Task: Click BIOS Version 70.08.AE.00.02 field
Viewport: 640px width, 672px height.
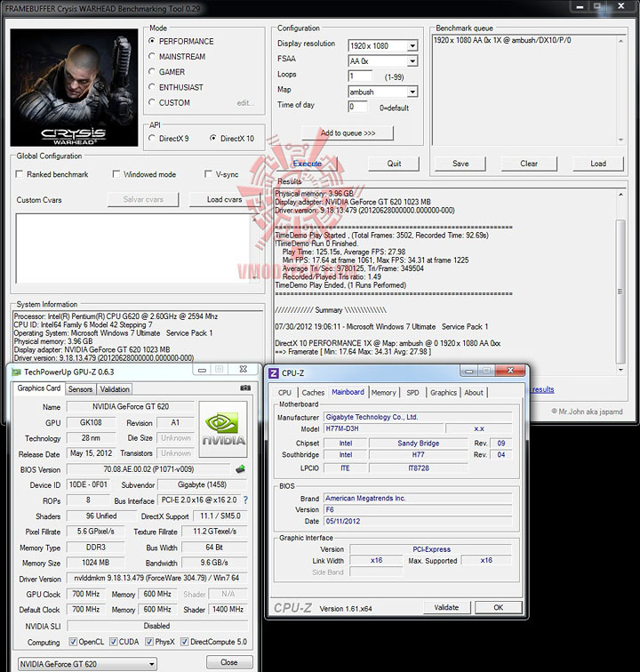Action: click(x=148, y=469)
